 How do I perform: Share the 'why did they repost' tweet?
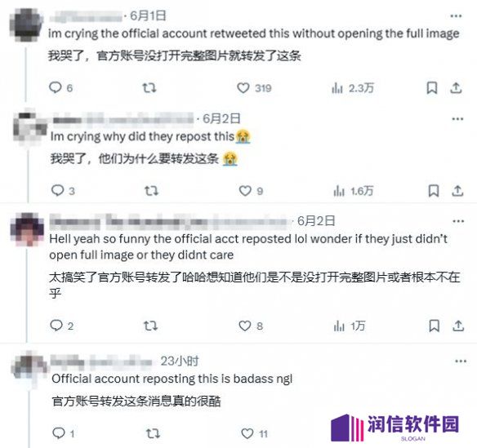pyautogui.click(x=457, y=191)
